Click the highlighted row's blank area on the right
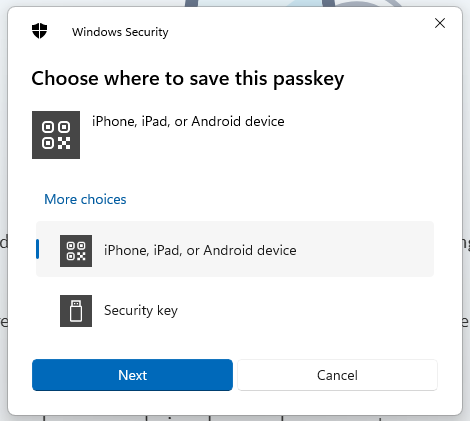470x421 pixels. click(x=365, y=250)
